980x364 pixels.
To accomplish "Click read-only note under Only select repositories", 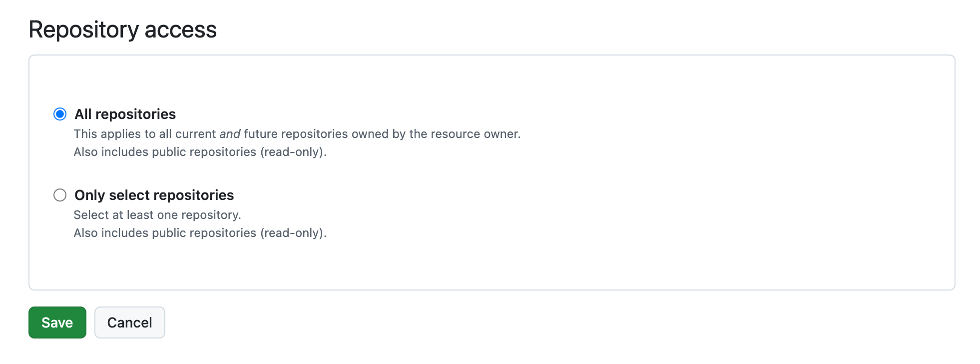I will (x=200, y=233).
